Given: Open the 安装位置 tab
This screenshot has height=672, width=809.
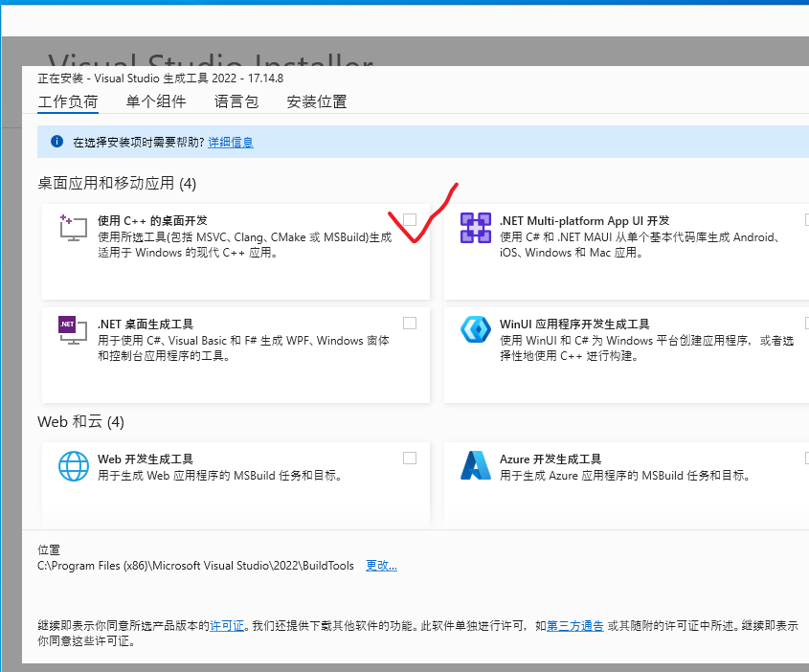Looking at the screenshot, I should [316, 101].
